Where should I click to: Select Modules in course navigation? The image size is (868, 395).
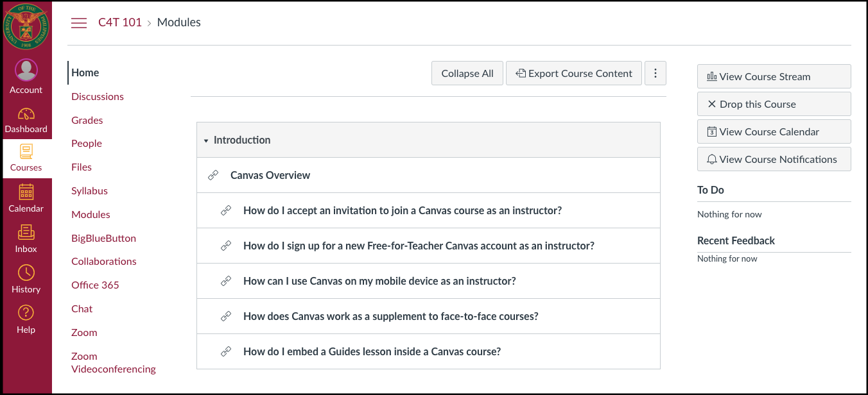point(91,214)
